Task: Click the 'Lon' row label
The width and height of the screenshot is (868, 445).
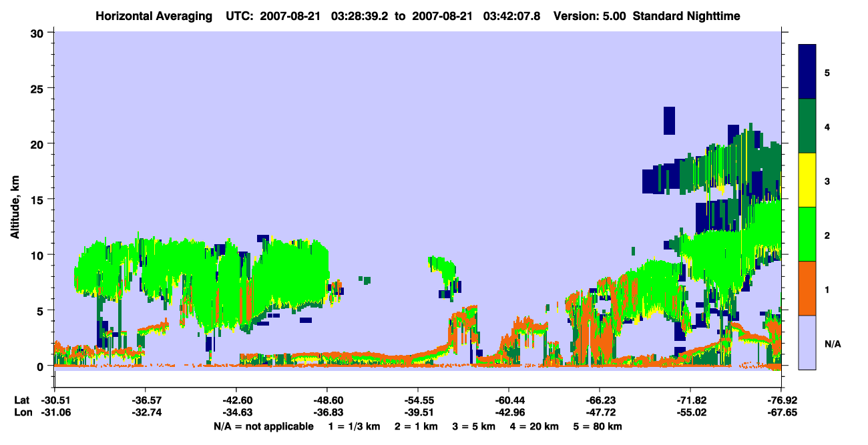Action: (22, 413)
